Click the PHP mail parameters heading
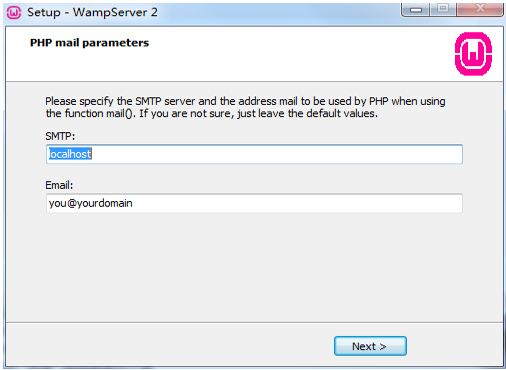This screenshot has height=370, width=506. click(x=89, y=43)
